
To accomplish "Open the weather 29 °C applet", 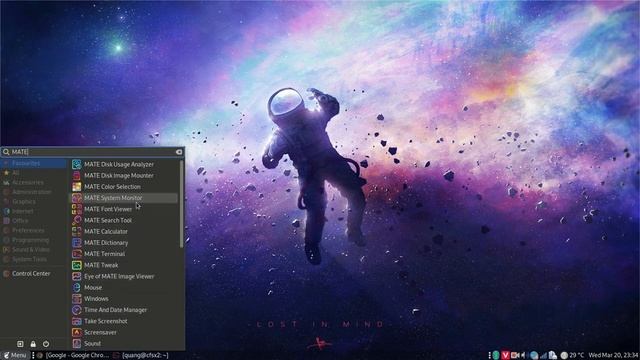I will (x=573, y=356).
